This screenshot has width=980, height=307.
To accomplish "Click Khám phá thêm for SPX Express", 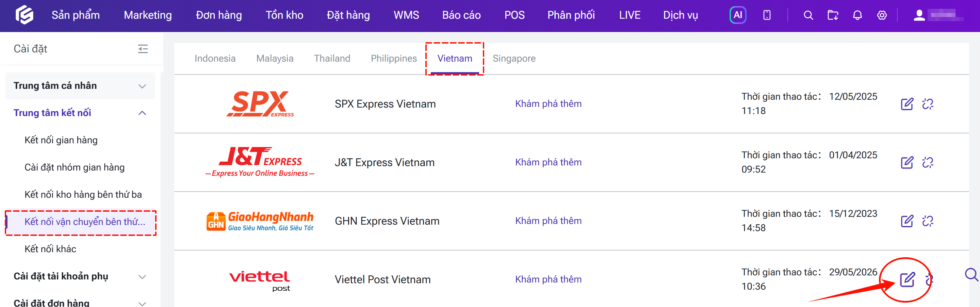I will pyautogui.click(x=548, y=103).
